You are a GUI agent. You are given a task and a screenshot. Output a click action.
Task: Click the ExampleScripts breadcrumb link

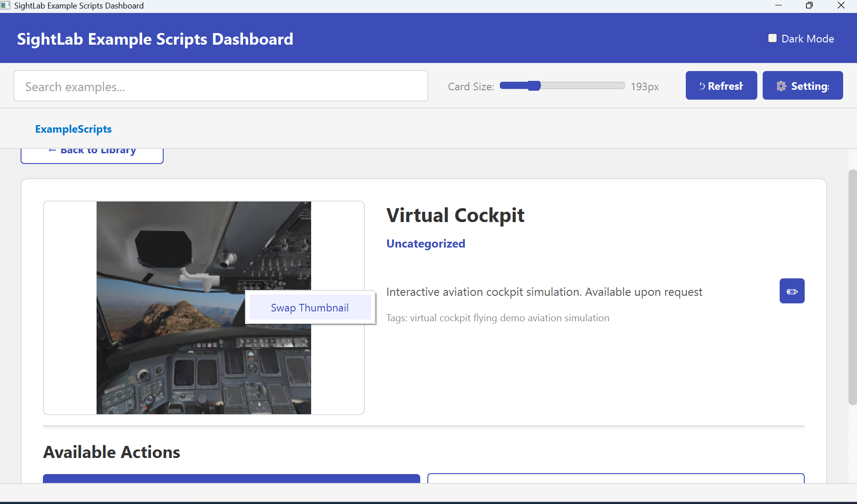tap(73, 129)
